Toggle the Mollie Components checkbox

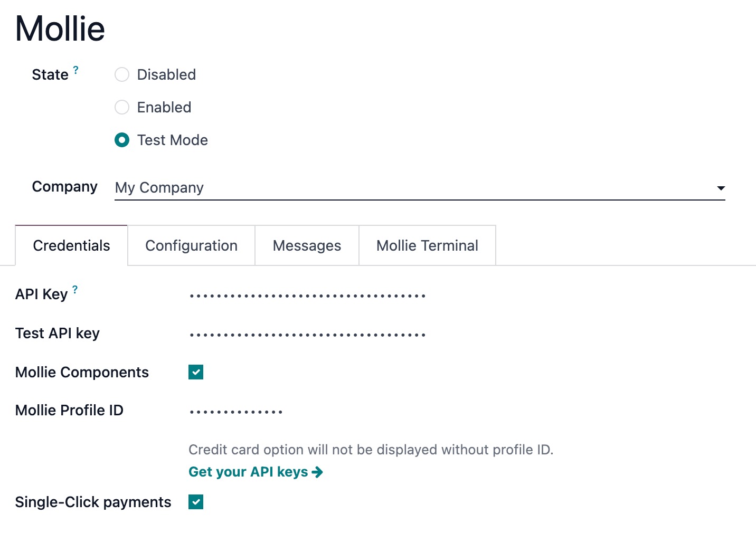click(196, 372)
